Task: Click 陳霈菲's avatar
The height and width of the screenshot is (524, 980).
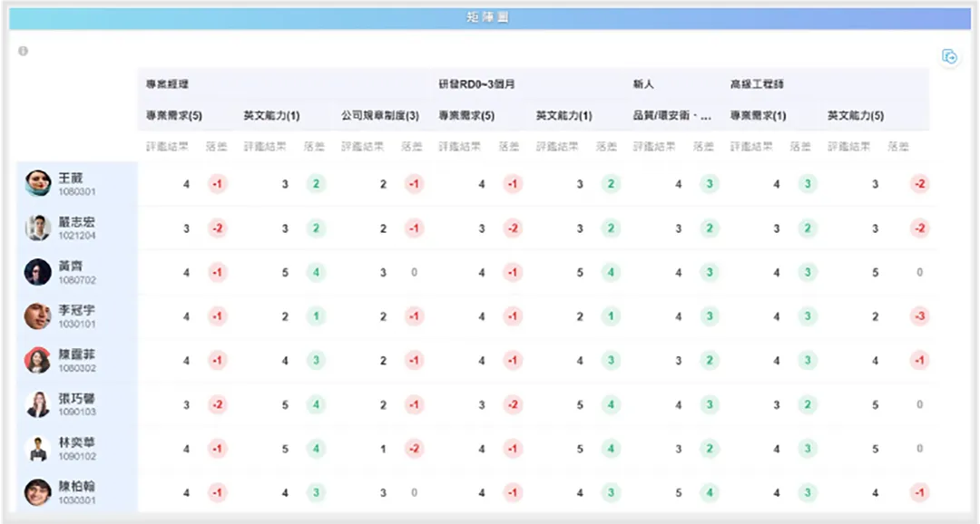Action: (36, 360)
